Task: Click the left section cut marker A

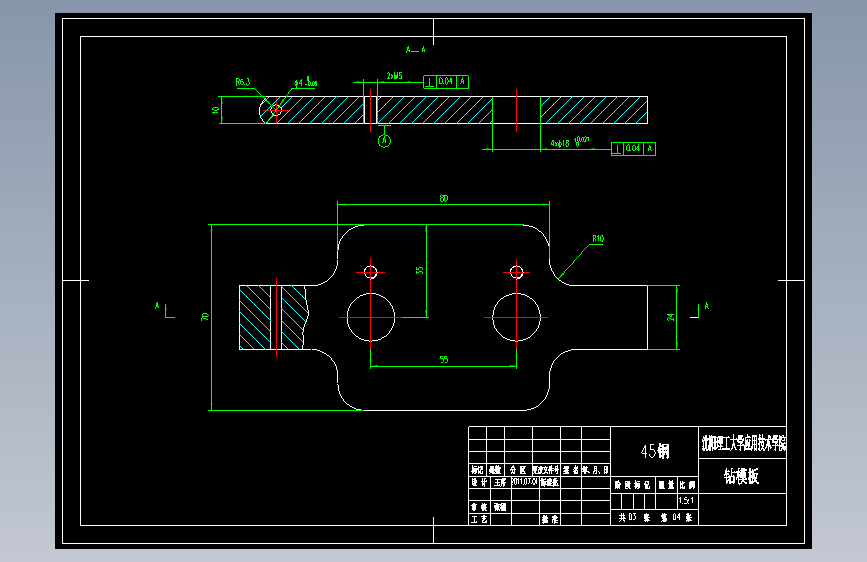Action: tap(164, 310)
